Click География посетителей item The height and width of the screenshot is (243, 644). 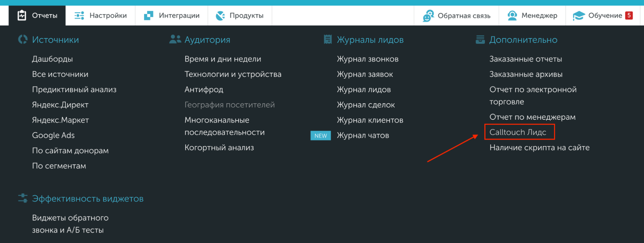(230, 105)
